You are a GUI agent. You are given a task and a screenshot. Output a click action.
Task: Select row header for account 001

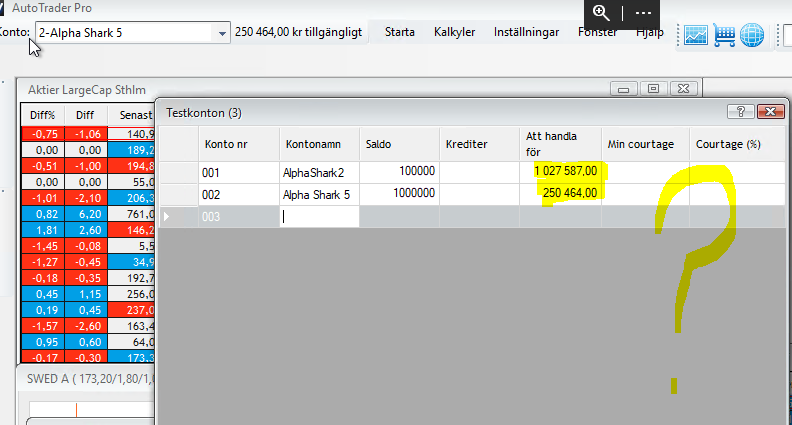click(x=180, y=173)
